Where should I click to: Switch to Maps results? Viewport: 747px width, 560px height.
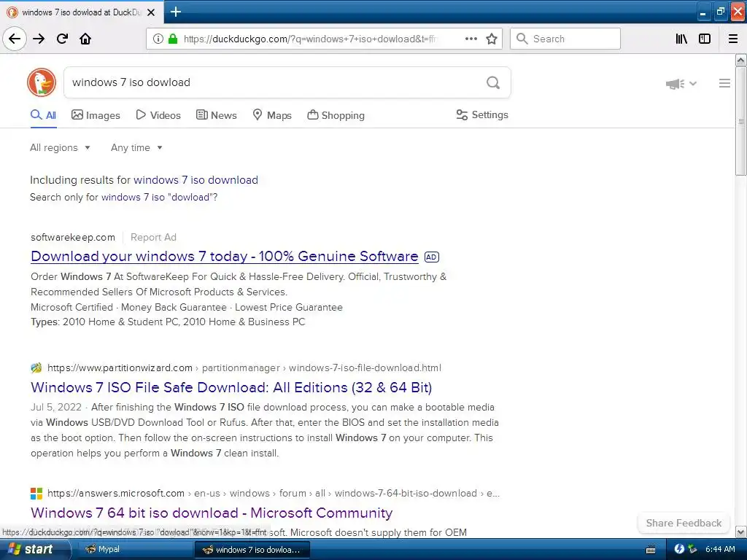[x=272, y=115]
